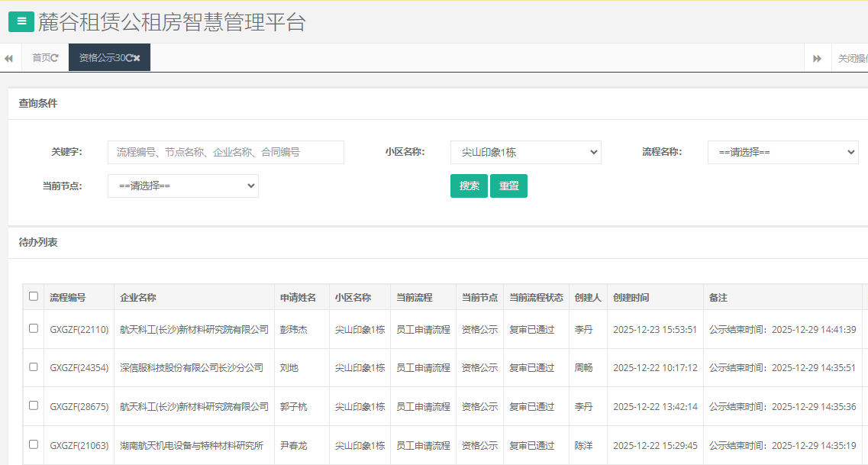Focus the 关键字 keyword input field

pos(225,152)
